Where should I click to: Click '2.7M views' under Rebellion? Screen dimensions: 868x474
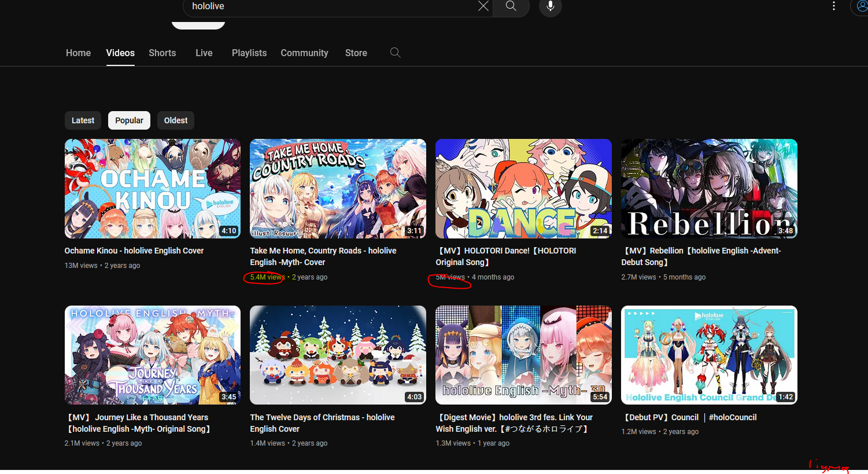(x=638, y=277)
